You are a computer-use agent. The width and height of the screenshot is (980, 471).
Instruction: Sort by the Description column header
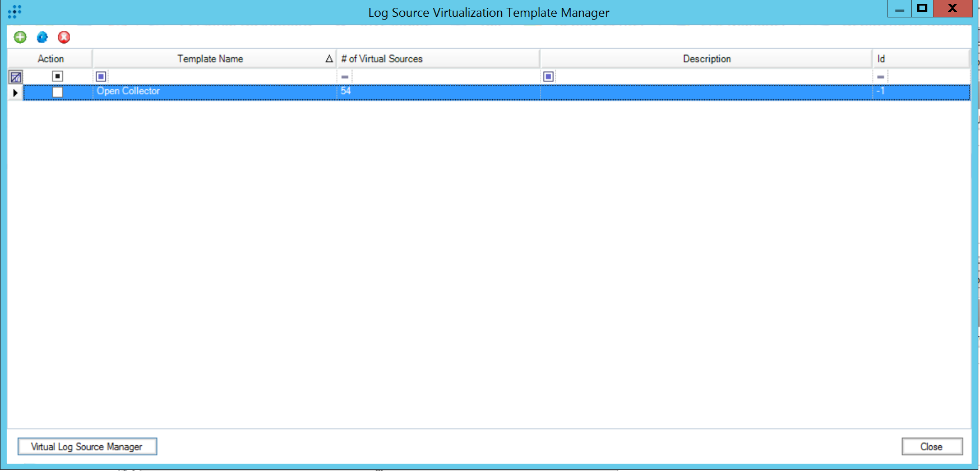coord(706,59)
